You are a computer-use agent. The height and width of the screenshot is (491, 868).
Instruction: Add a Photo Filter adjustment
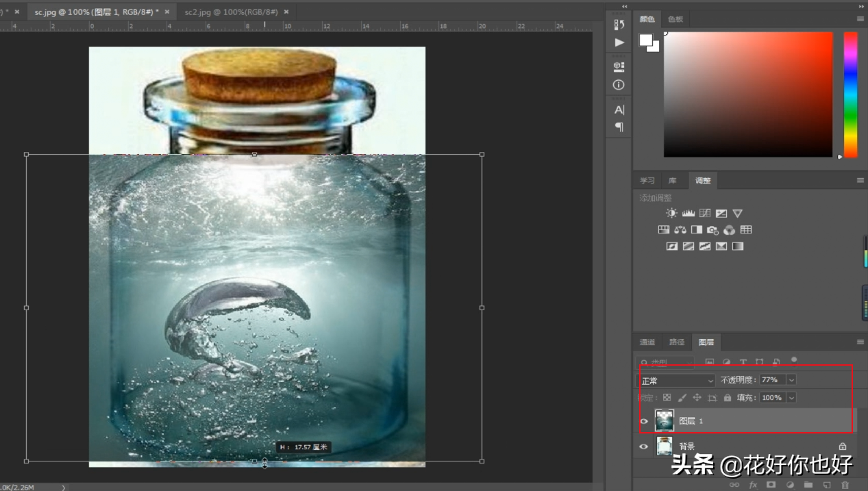click(713, 230)
